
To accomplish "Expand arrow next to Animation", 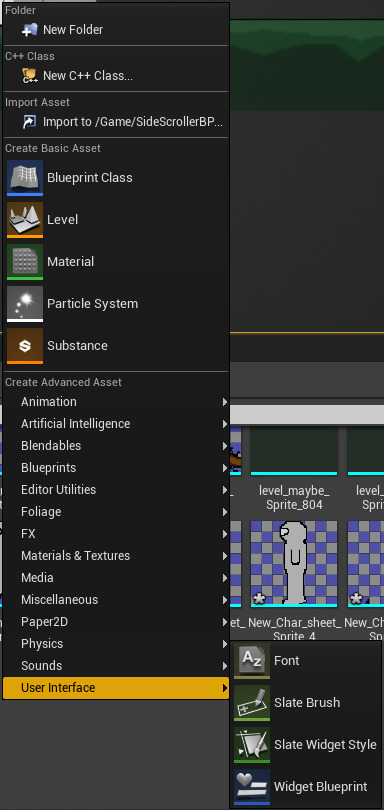I will click(225, 402).
